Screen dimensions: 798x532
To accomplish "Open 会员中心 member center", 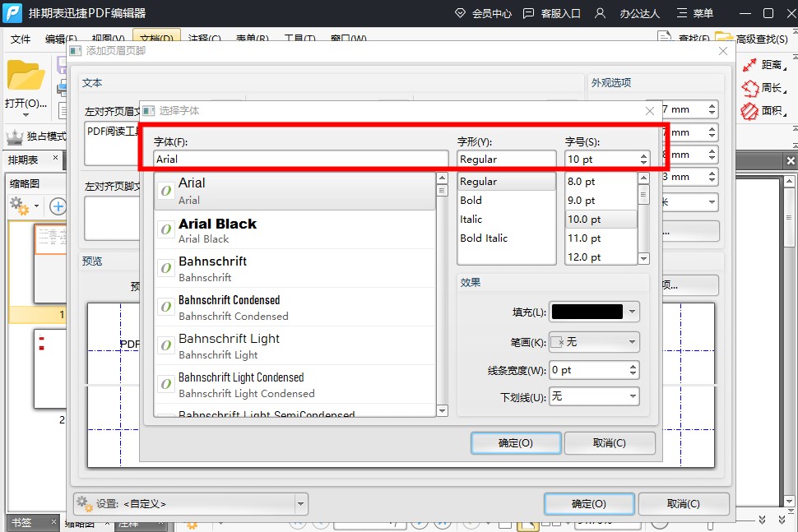I will [483, 13].
